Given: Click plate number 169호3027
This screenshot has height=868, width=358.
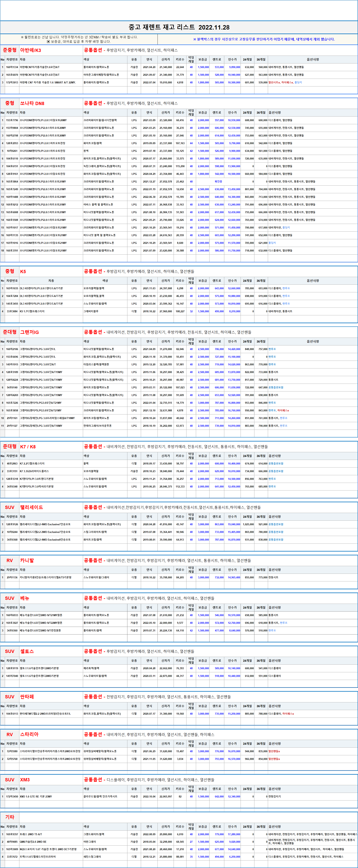Looking at the screenshot, I should pyautogui.click(x=12, y=623).
